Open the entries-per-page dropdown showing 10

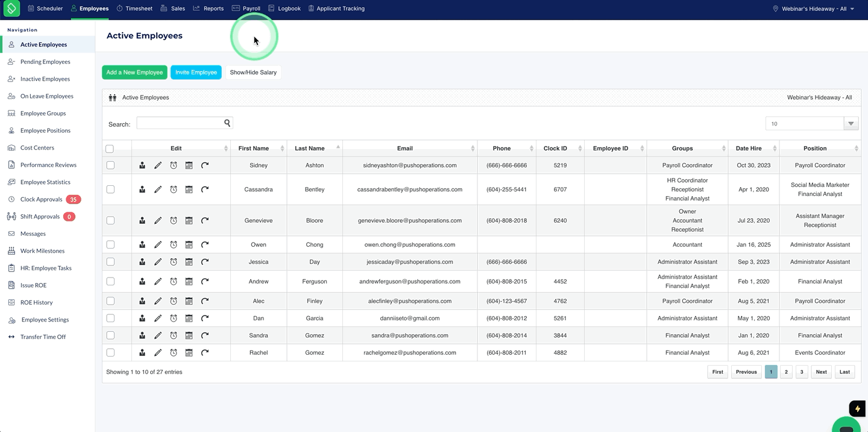pyautogui.click(x=812, y=124)
